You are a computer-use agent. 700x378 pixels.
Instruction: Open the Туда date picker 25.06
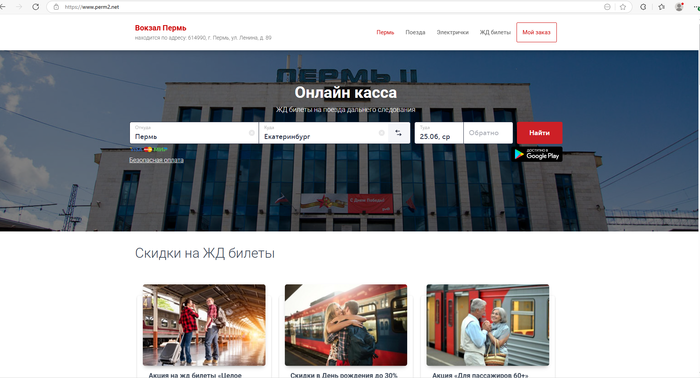point(439,133)
